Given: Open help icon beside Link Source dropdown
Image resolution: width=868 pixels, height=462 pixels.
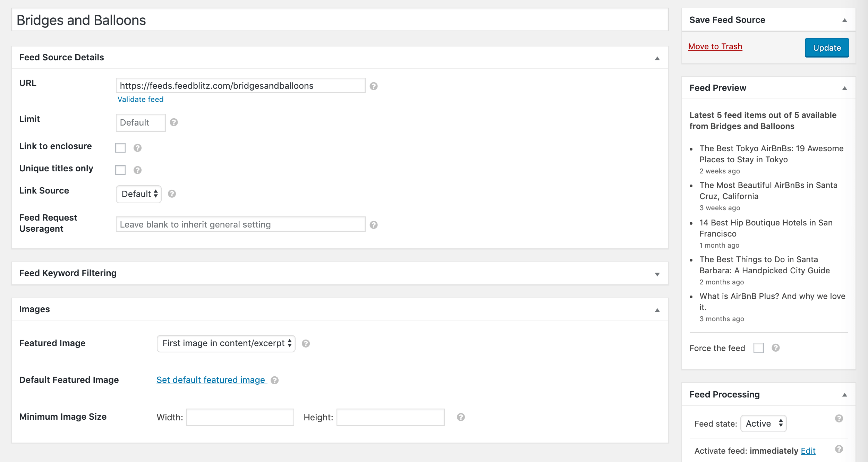Looking at the screenshot, I should [172, 194].
